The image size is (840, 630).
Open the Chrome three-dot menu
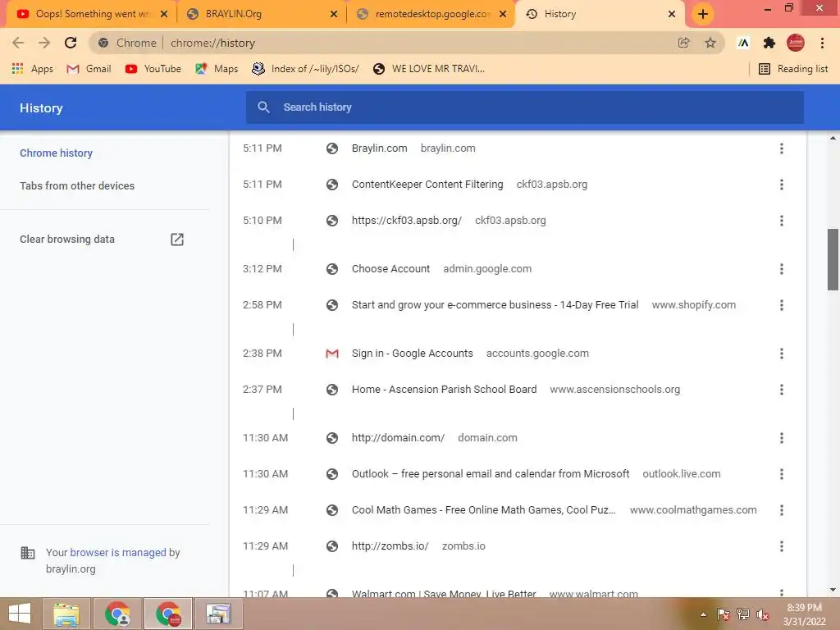tap(822, 43)
